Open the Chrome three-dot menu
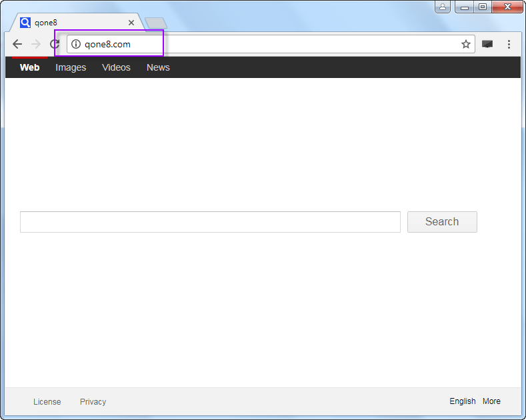526x420 pixels. click(509, 44)
